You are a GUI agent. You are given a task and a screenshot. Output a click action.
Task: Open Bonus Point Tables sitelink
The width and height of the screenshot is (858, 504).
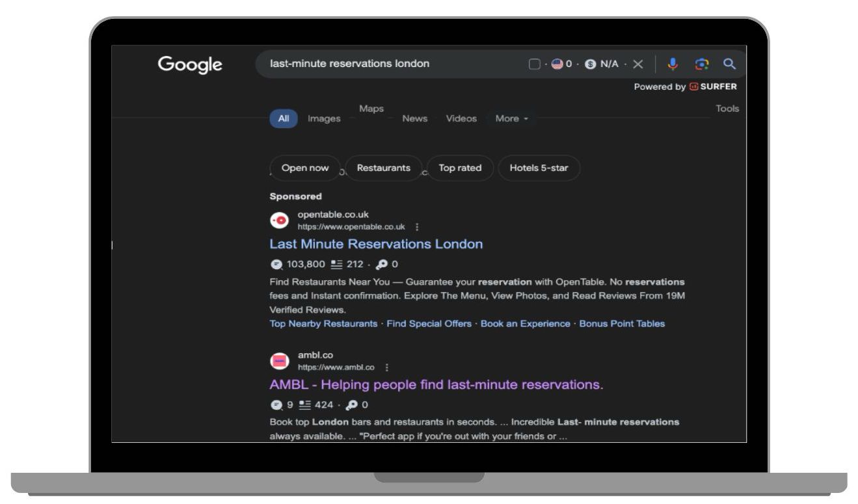pos(623,323)
